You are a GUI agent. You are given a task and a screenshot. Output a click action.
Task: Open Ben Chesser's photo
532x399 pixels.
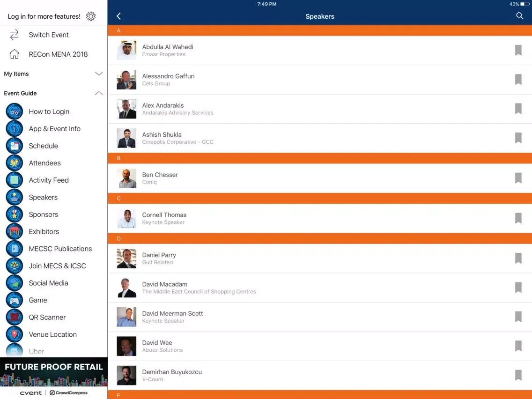click(x=126, y=178)
